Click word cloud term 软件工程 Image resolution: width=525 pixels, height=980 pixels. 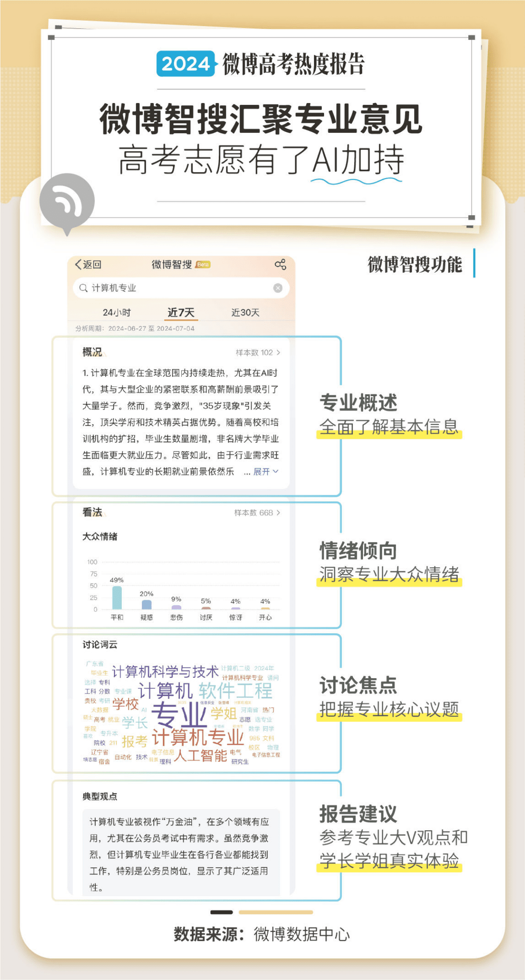tap(235, 690)
